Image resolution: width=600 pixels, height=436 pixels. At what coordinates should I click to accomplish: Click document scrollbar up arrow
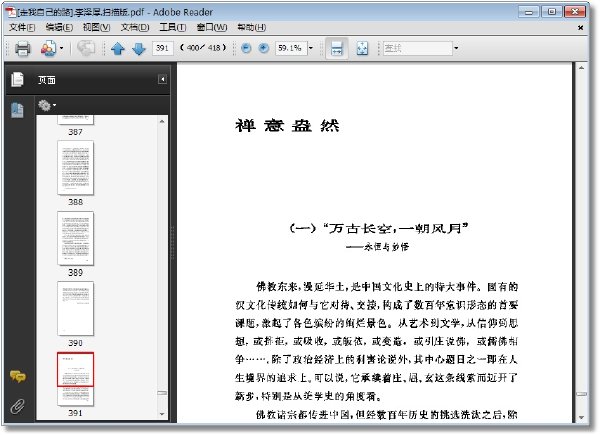(581, 68)
